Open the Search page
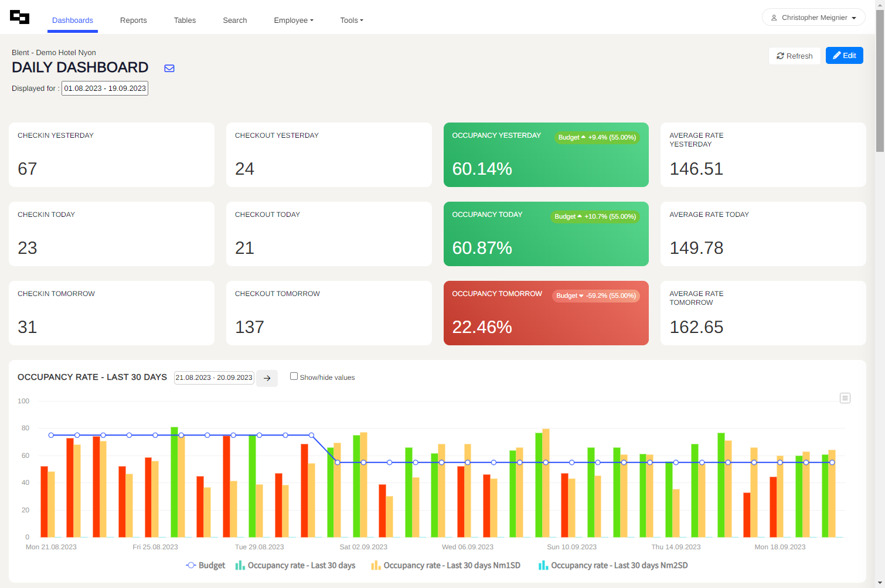 coord(234,21)
